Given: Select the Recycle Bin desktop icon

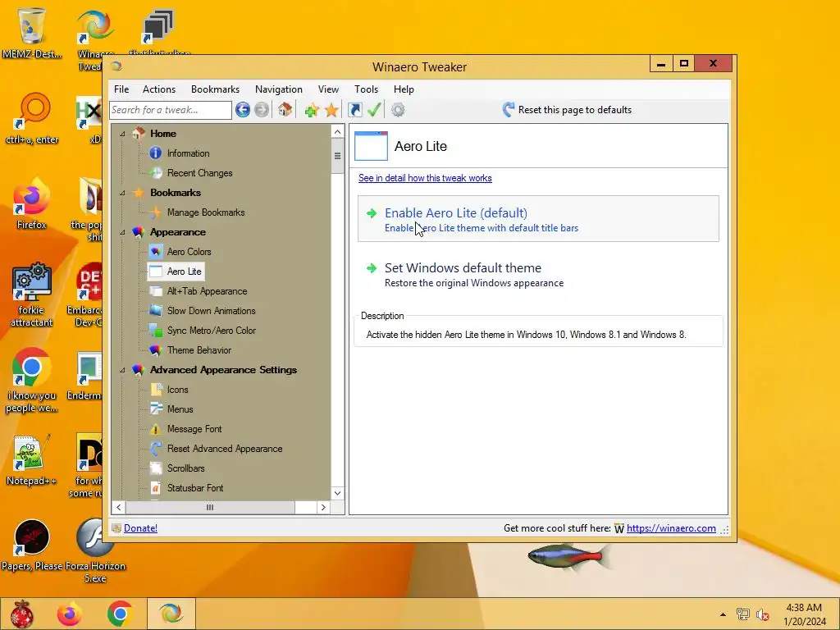Looking at the screenshot, I should point(32,33).
